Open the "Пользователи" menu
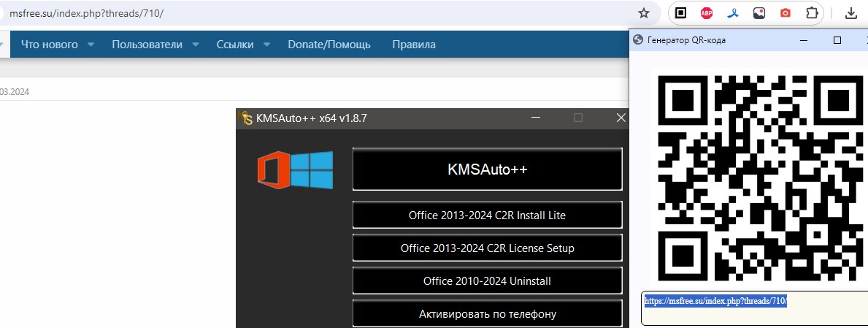868x328 pixels. [x=147, y=45]
